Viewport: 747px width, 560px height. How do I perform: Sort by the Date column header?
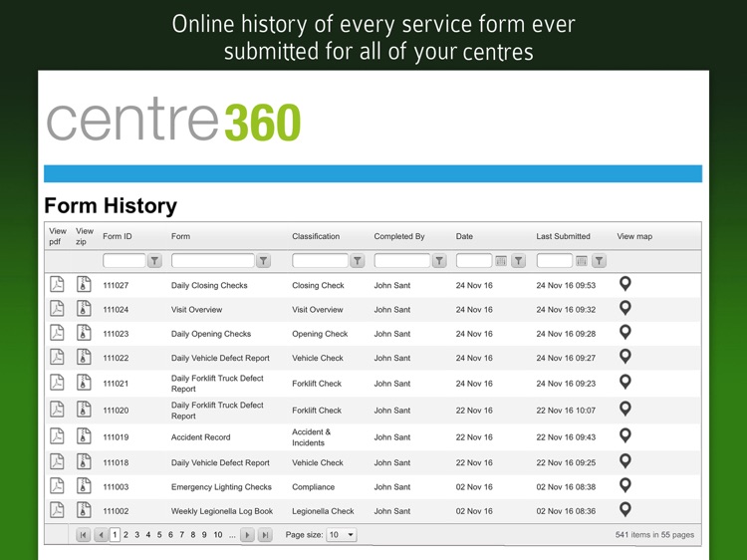[464, 236]
